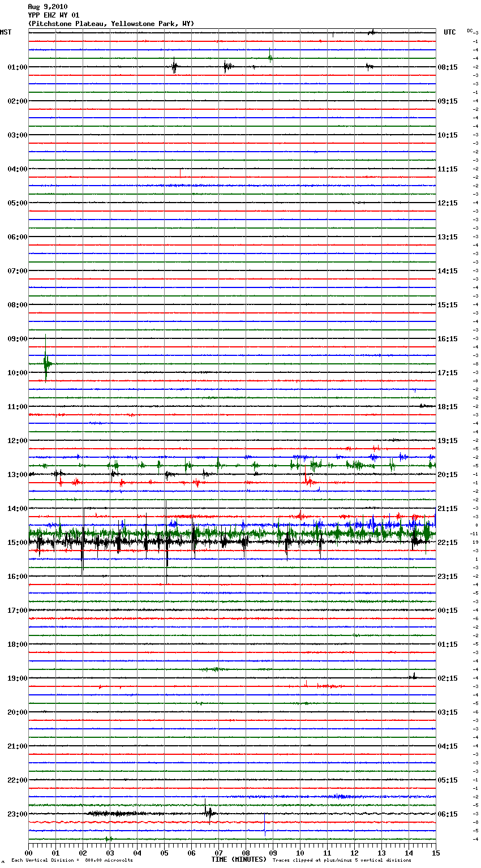The image size is (481, 868).
Task: Click the 'Each Vertical Division = 800.00 microvolts' note
Action: pos(72,860)
